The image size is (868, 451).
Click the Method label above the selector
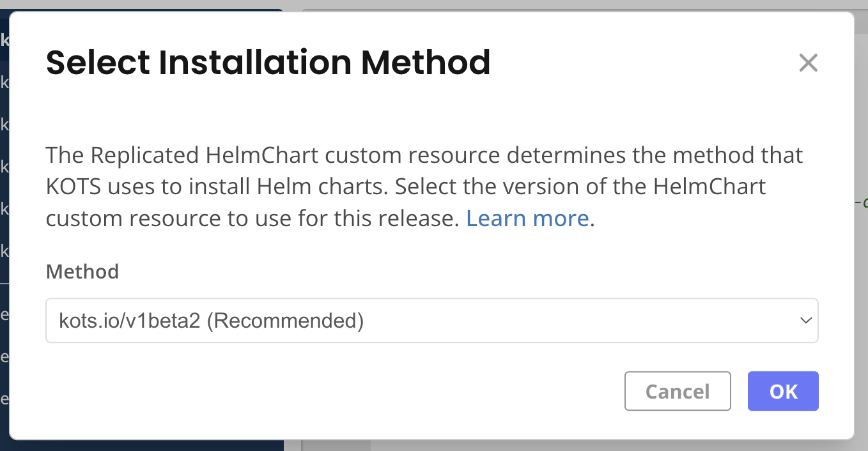tap(82, 271)
